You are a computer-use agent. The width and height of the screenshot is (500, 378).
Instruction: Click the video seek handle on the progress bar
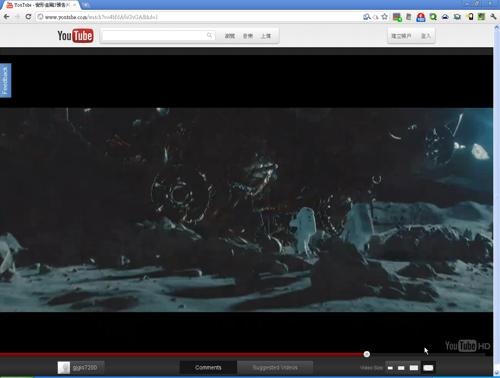[367, 354]
